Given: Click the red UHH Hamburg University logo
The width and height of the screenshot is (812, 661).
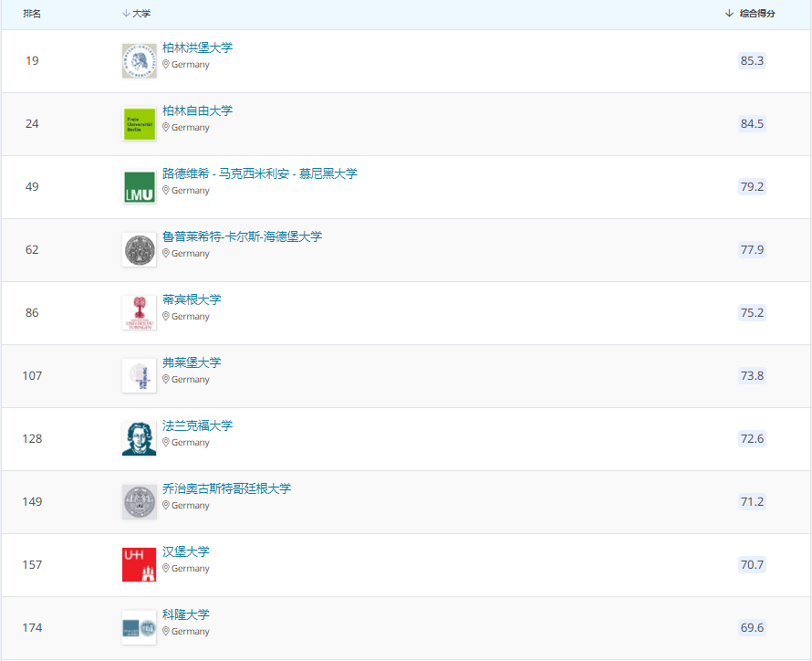Looking at the screenshot, I should point(139,565).
